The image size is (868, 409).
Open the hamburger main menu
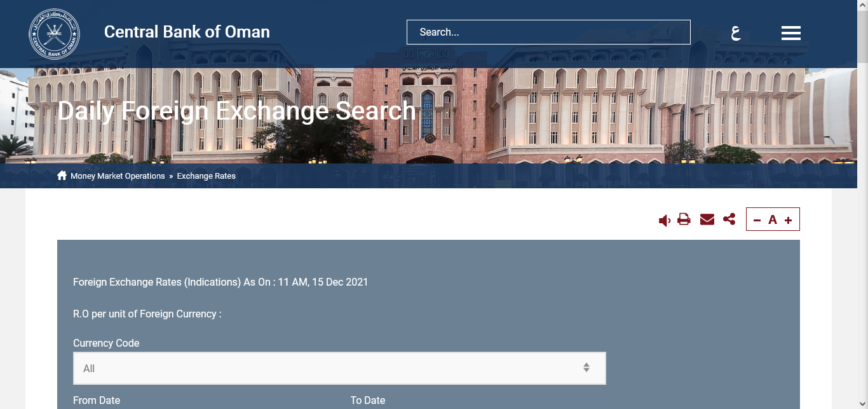tap(790, 33)
